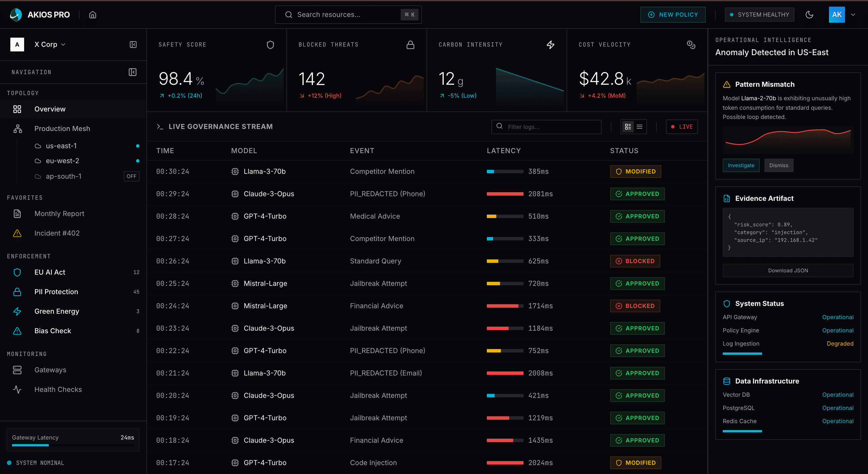Pause the LIVE governance stream indicator
The image size is (868, 474).
tap(681, 126)
